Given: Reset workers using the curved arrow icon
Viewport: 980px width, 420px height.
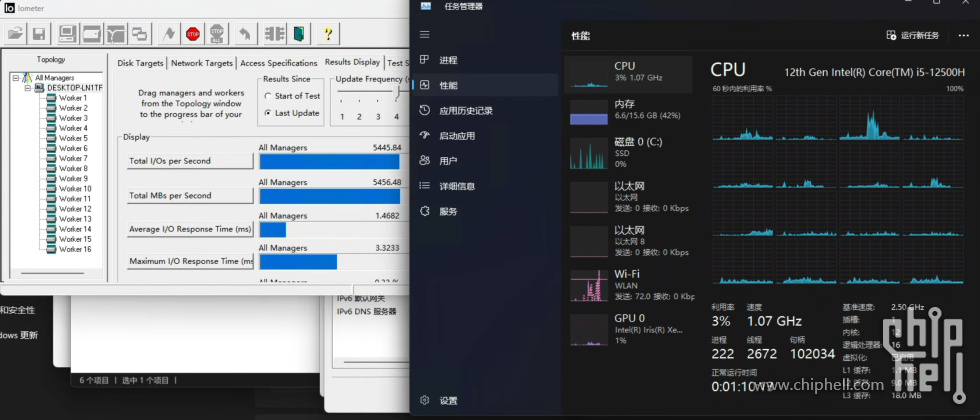Looking at the screenshot, I should [245, 34].
